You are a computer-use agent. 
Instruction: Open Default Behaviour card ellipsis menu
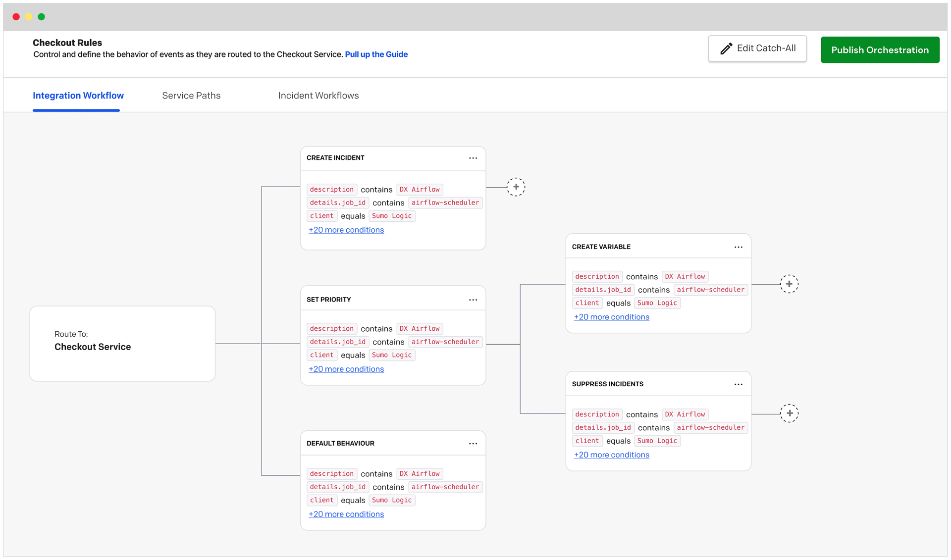point(473,444)
